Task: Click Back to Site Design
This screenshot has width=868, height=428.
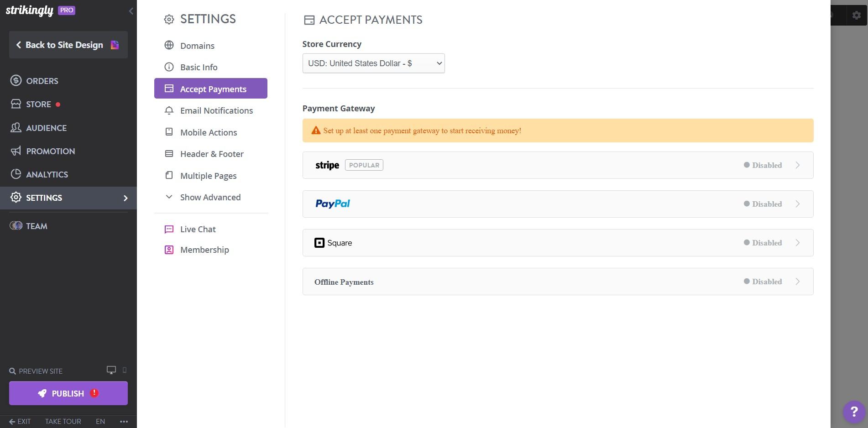Action: [63, 45]
